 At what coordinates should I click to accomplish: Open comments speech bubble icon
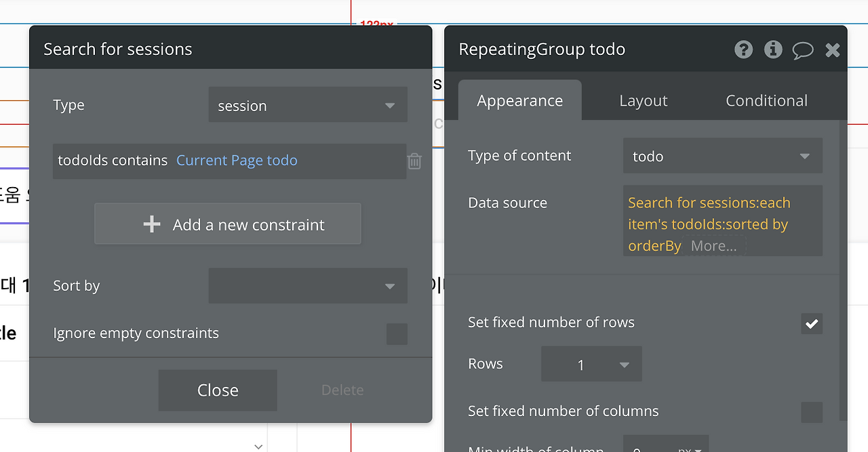pos(803,50)
